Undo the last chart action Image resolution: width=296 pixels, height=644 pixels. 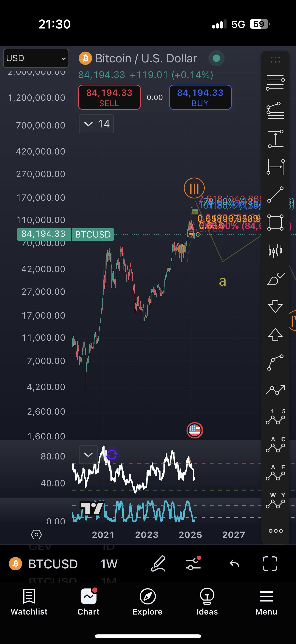234,564
